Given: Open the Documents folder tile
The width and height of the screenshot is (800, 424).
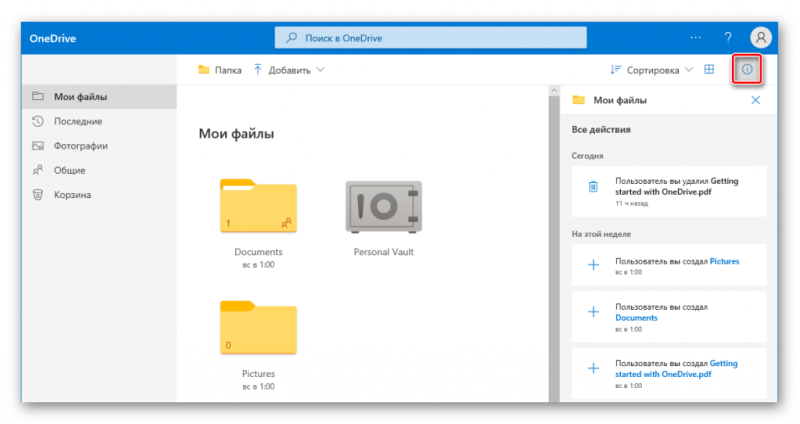Looking at the screenshot, I should click(258, 206).
